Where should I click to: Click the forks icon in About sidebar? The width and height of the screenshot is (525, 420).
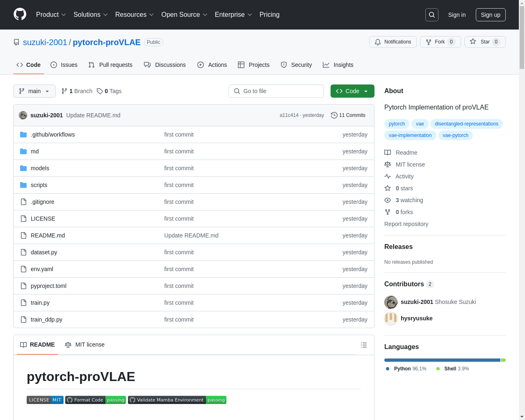pos(388,212)
